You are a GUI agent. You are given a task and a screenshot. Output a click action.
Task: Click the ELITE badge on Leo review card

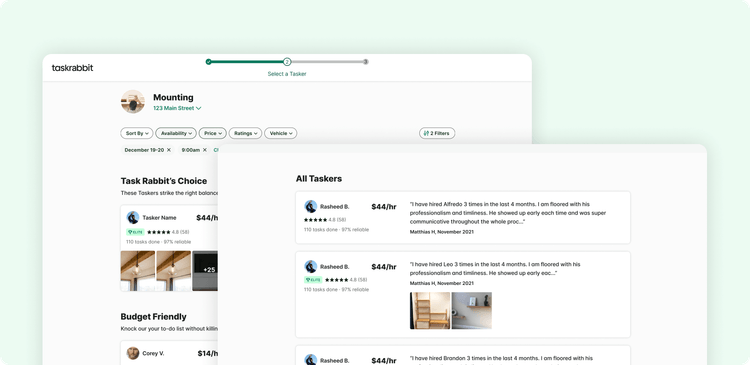(x=313, y=280)
